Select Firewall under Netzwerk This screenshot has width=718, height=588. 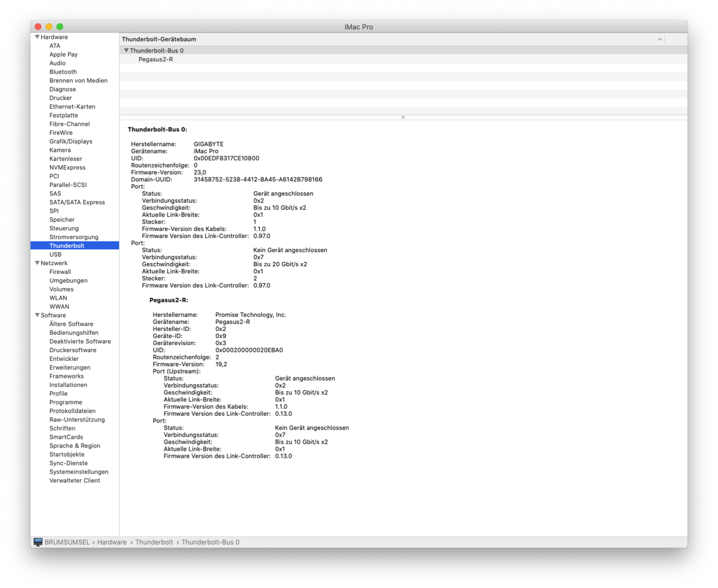pyautogui.click(x=60, y=272)
